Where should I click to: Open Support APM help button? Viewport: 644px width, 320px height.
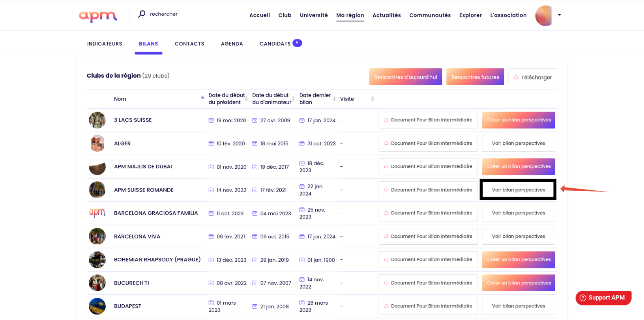(603, 298)
